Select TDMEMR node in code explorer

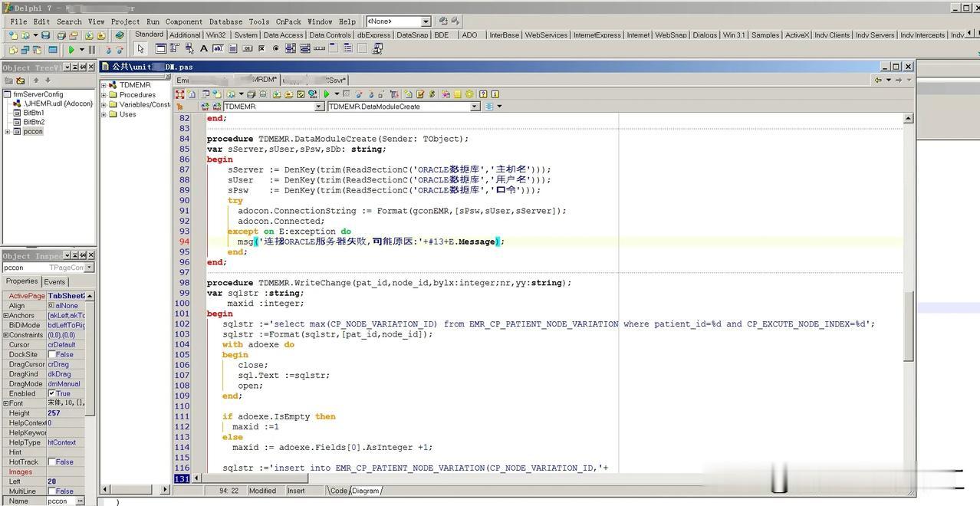click(x=135, y=85)
